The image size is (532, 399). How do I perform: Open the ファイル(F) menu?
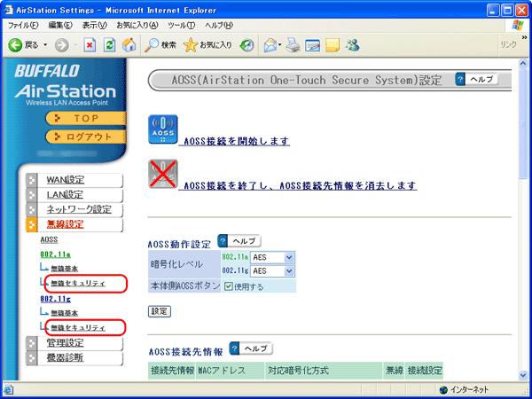(23, 26)
